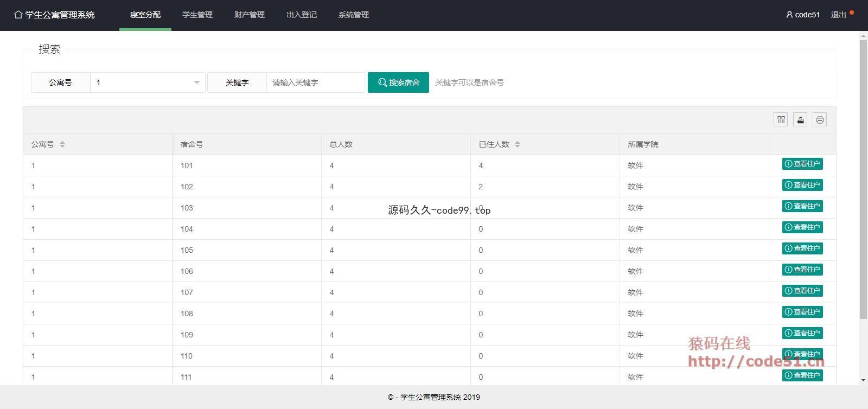Click the 搜索宿舍 button
The image size is (868, 409).
click(398, 82)
